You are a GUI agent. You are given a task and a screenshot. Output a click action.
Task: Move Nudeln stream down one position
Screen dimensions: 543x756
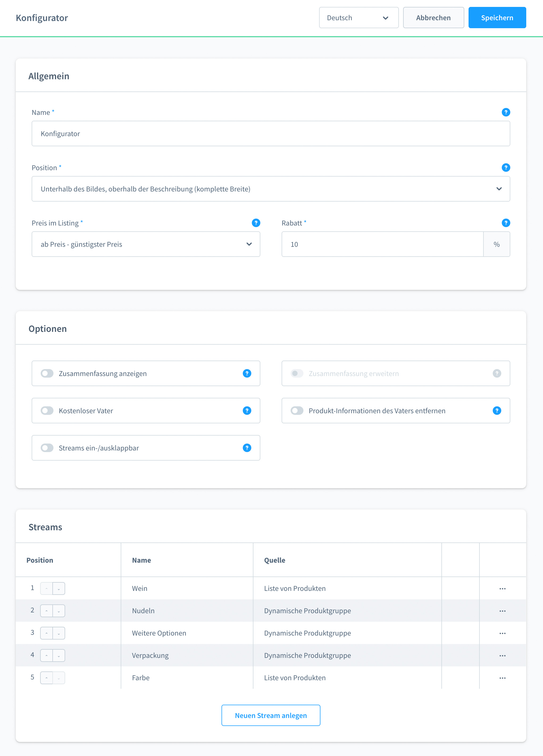tap(59, 611)
